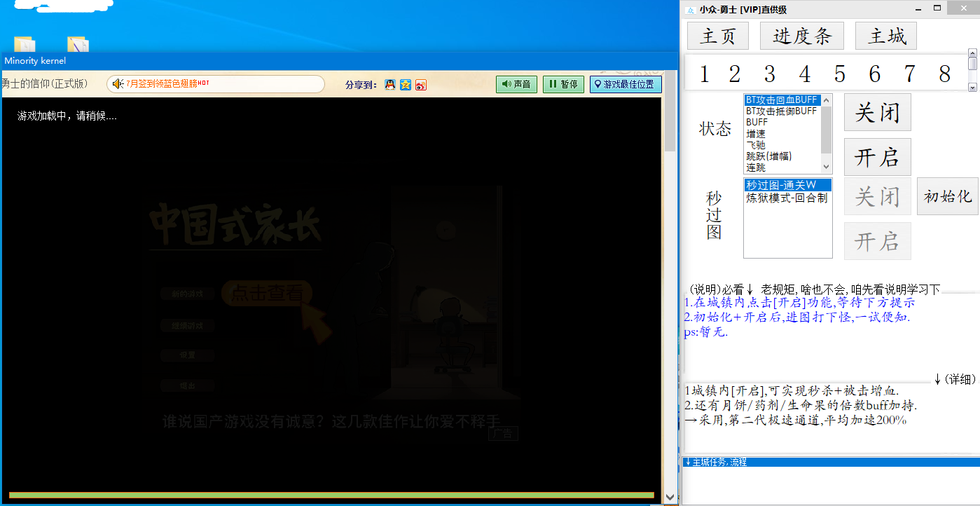Click 1.在城镇内点击[开启]功能 instruction line

(799, 303)
